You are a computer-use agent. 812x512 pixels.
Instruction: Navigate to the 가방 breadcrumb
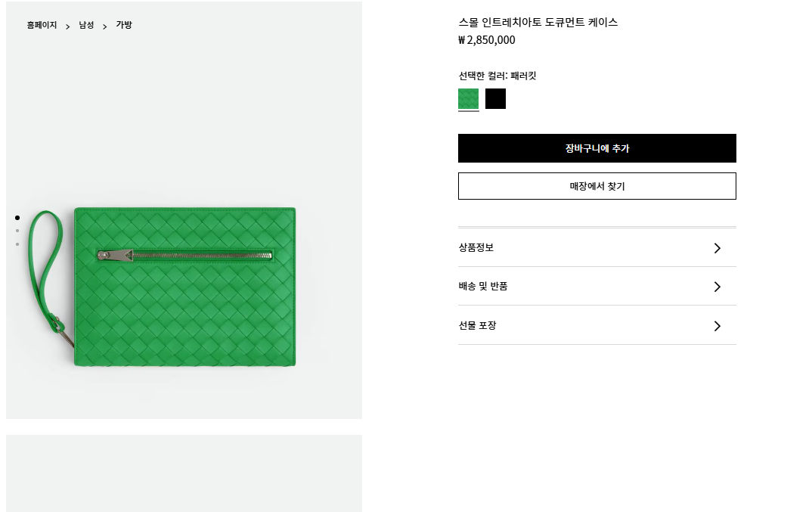coord(124,25)
